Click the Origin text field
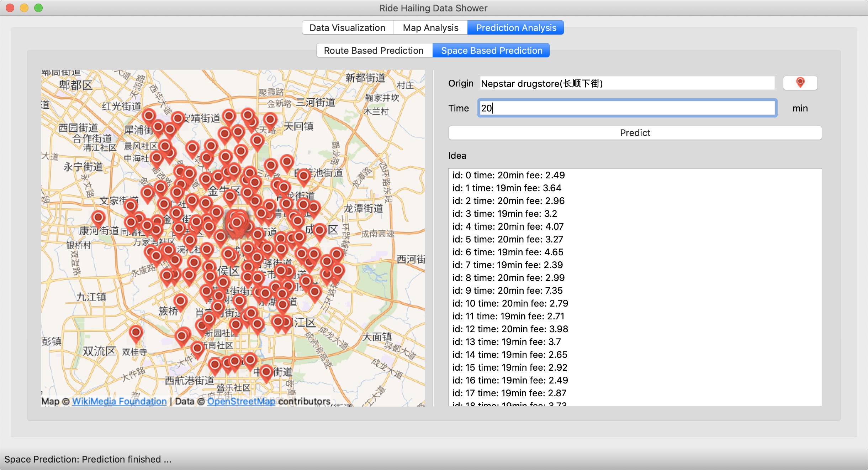The width and height of the screenshot is (868, 470). pos(627,83)
